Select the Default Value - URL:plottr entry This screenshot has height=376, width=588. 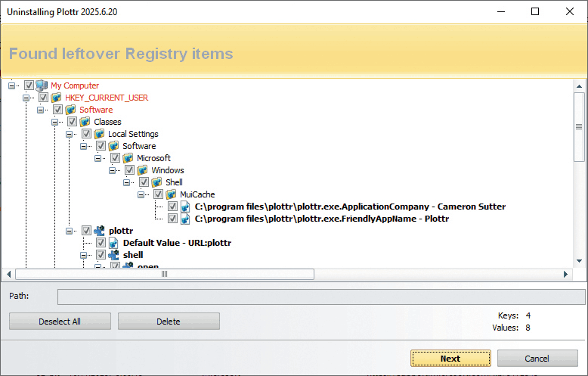point(177,243)
